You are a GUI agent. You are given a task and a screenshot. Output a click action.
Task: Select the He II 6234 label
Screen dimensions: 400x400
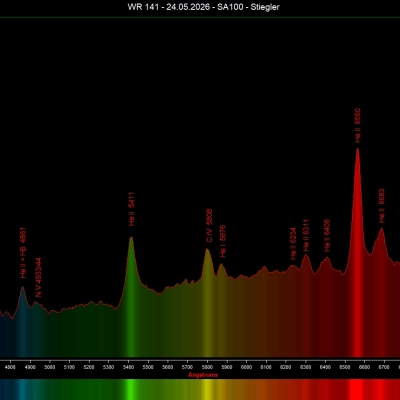tap(293, 244)
